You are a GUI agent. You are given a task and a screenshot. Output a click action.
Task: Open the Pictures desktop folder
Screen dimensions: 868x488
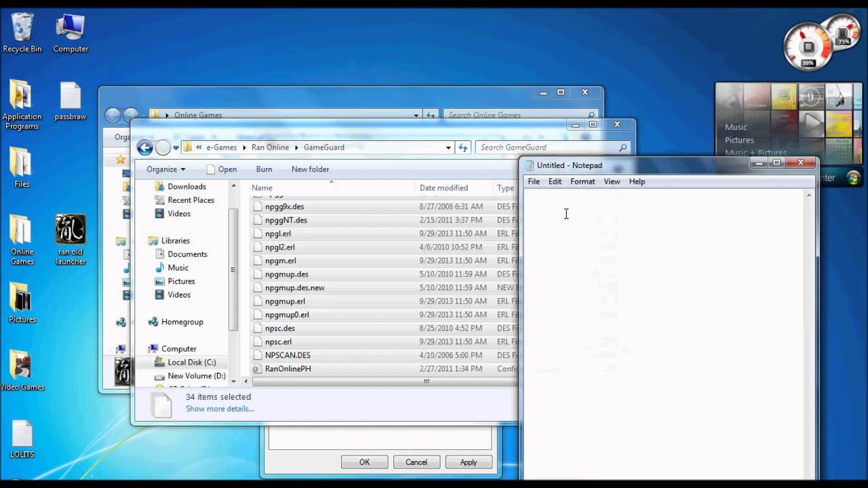22,303
